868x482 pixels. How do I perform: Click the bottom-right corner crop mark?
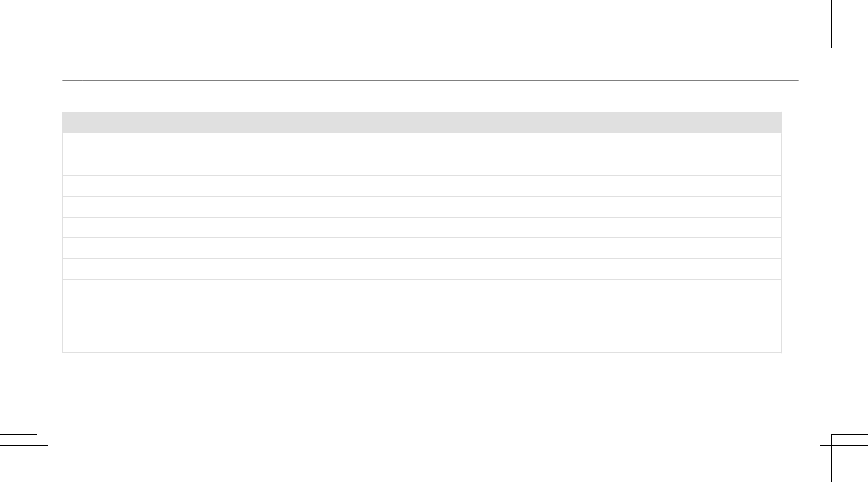(x=843, y=458)
